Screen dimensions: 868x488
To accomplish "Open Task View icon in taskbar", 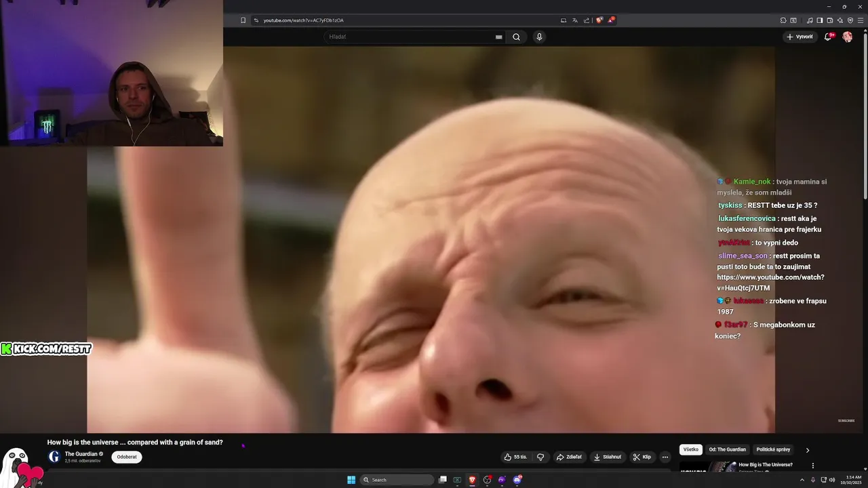I will (443, 480).
